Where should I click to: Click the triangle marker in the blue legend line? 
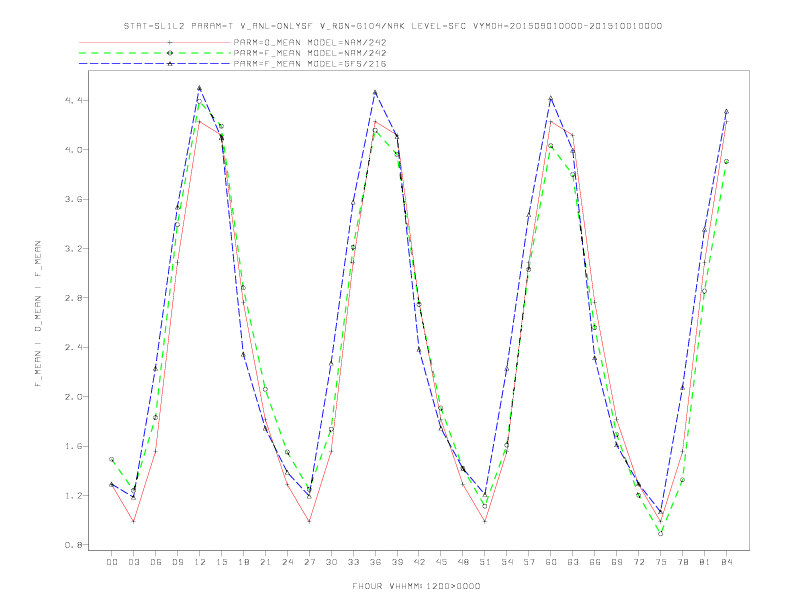[170, 64]
